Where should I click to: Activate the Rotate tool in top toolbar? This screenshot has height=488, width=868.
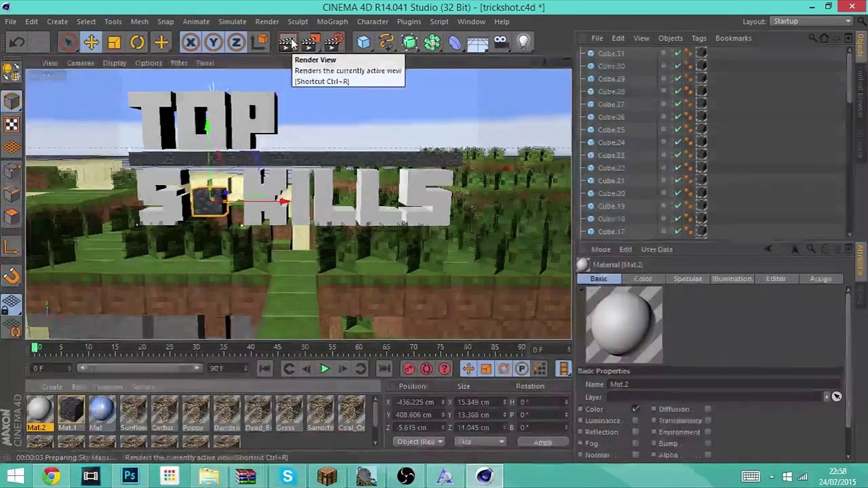(137, 43)
